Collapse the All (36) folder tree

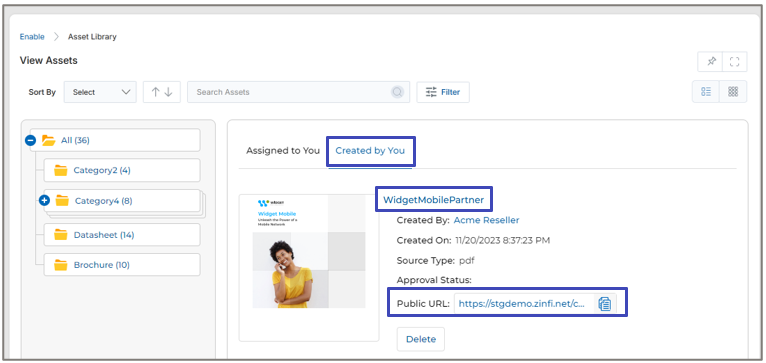(30, 141)
